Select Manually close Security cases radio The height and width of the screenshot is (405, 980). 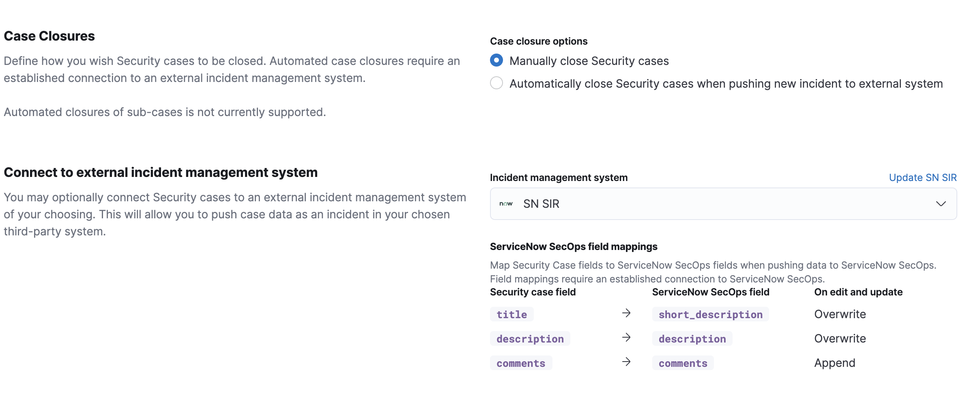point(496,60)
